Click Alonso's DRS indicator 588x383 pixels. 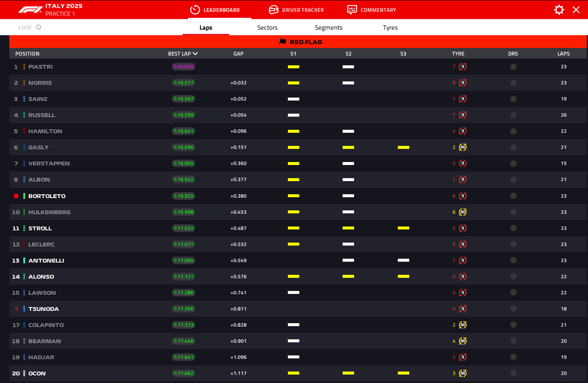pos(513,277)
